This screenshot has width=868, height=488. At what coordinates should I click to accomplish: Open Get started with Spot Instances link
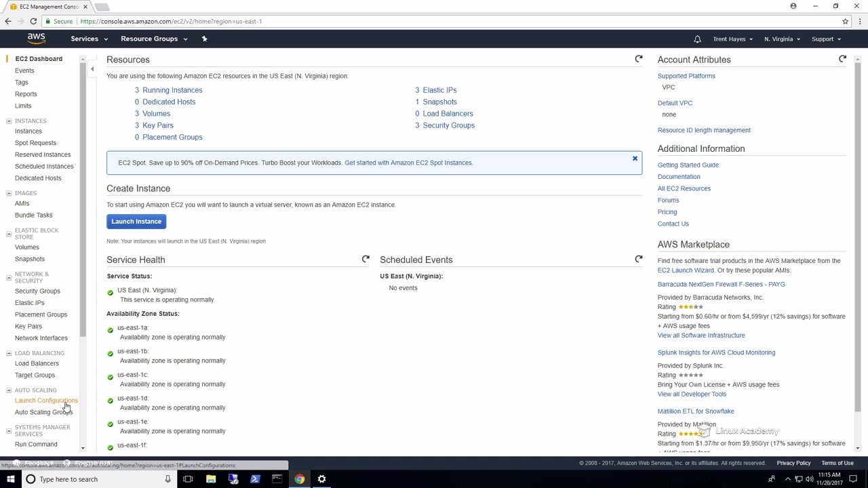point(408,163)
